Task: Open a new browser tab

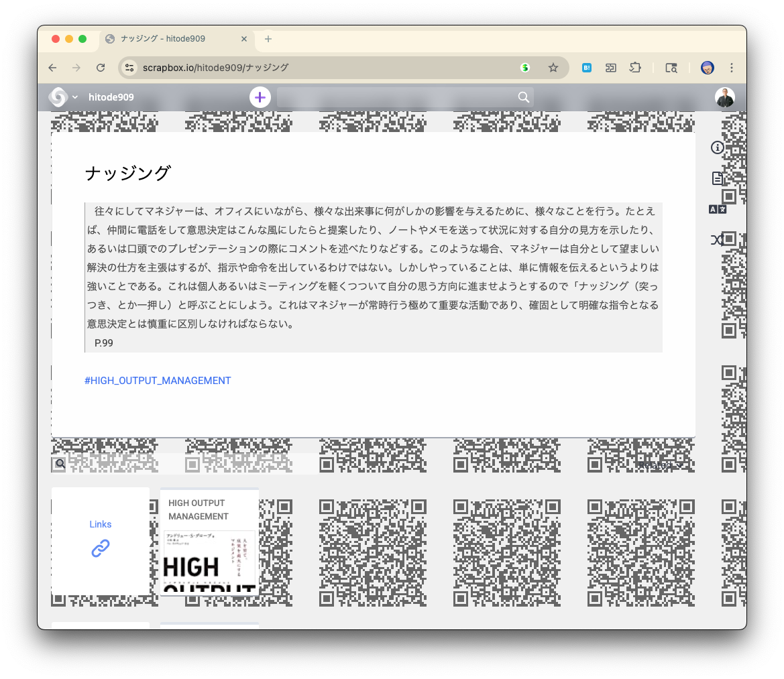Action: 268,38
